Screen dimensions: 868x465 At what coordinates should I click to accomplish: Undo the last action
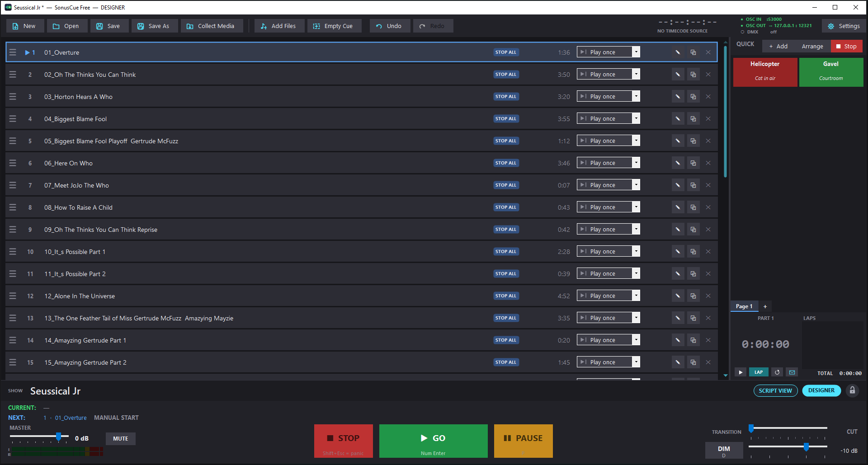tap(390, 26)
